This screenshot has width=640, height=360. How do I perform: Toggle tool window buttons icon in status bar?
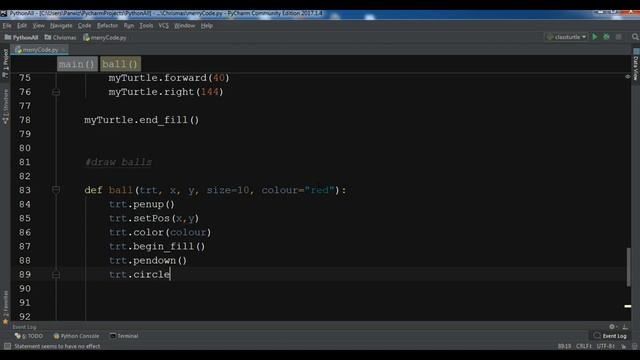[7, 346]
